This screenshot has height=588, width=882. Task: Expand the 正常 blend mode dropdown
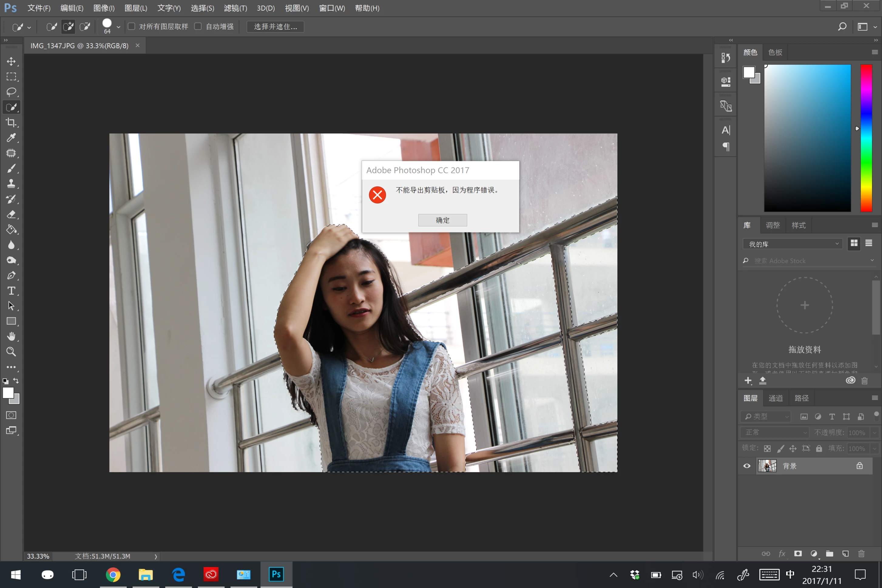(774, 432)
